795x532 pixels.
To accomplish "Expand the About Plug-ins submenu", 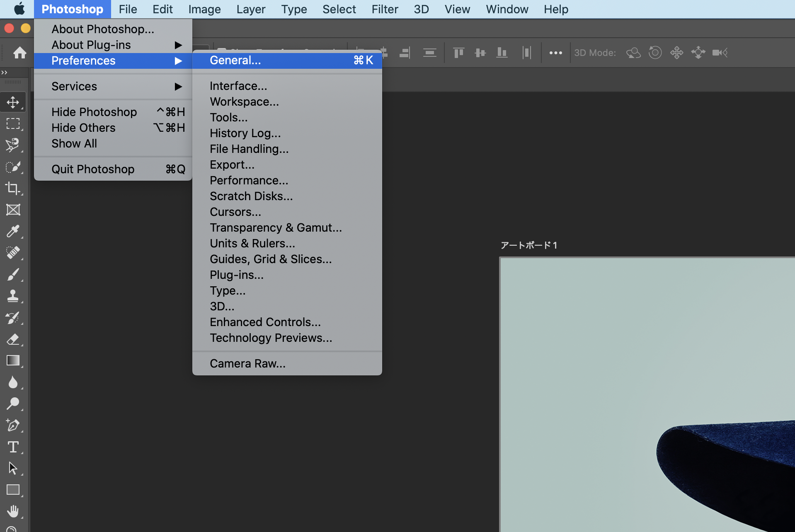I will pos(113,45).
